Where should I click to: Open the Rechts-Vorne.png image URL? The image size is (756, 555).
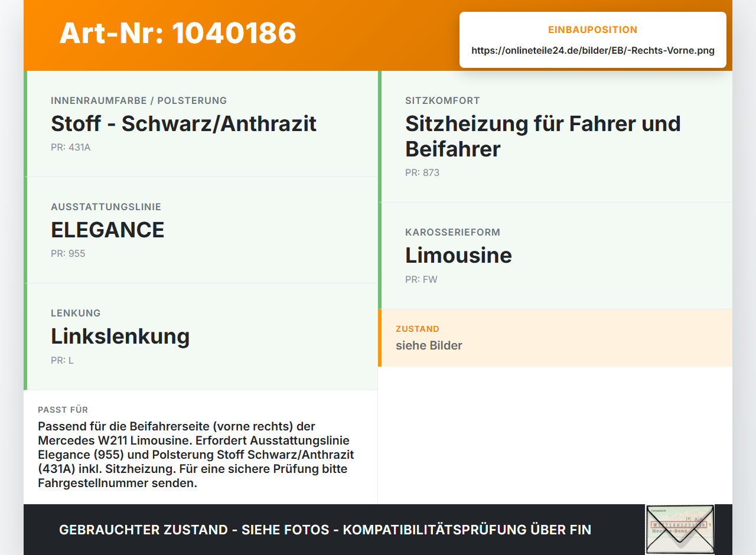[593, 50]
